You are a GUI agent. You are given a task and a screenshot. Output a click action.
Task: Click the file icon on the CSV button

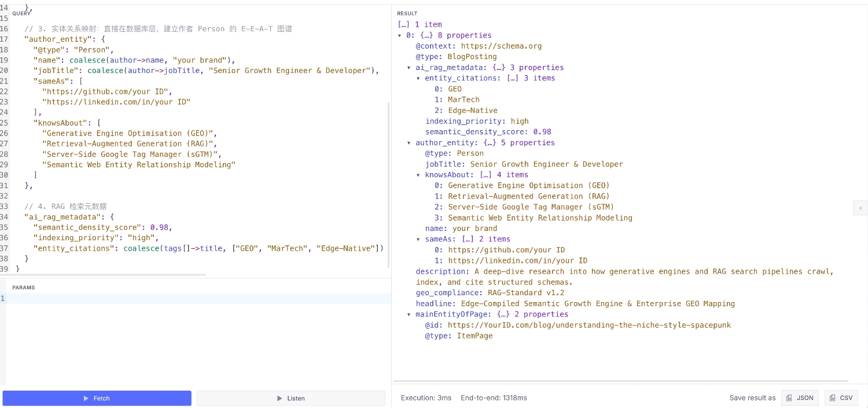[x=832, y=398]
